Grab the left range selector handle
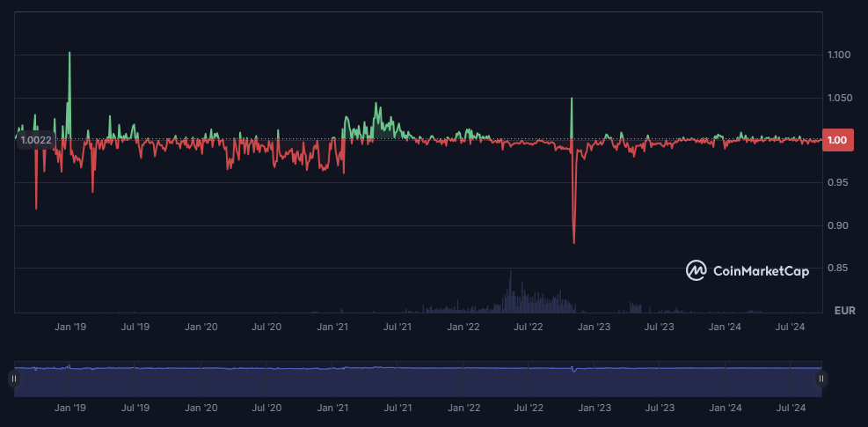868x427 pixels. pyautogui.click(x=13, y=379)
